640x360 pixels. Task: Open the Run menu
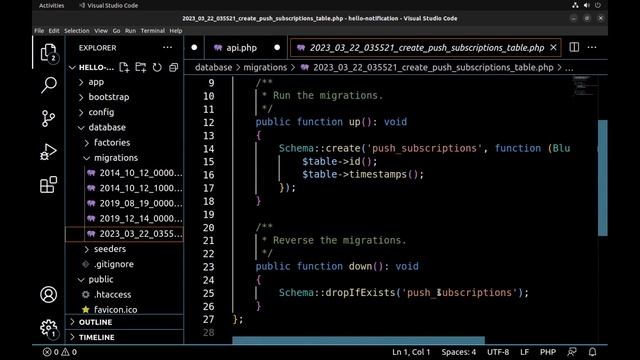(130, 31)
